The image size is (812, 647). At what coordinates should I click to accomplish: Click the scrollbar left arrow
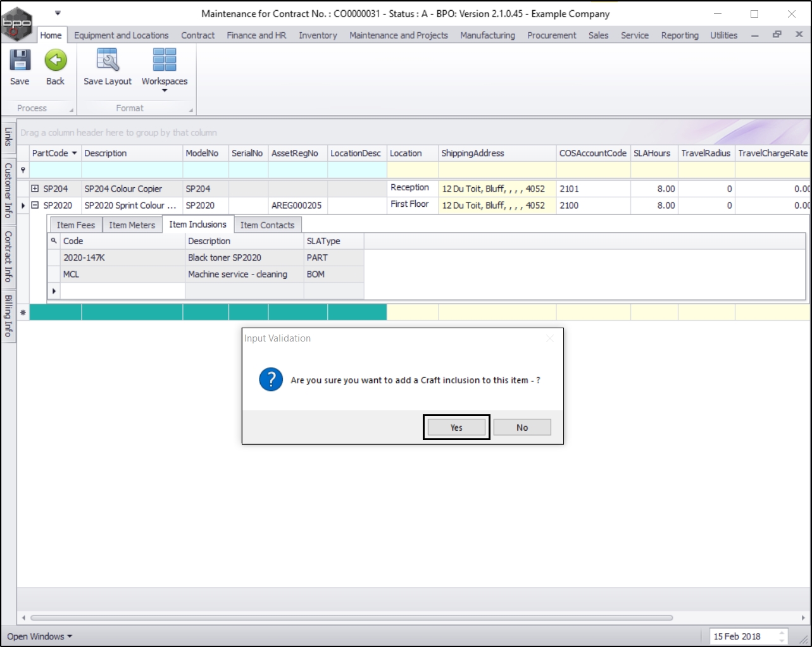[x=23, y=618]
